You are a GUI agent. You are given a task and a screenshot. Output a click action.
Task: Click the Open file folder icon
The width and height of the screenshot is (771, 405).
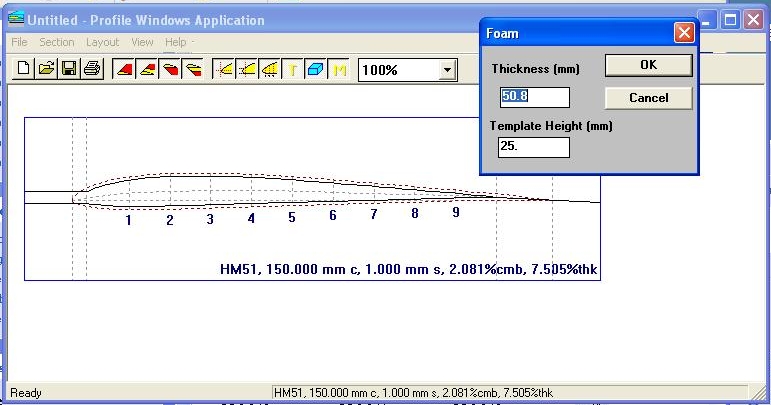pos(45,70)
